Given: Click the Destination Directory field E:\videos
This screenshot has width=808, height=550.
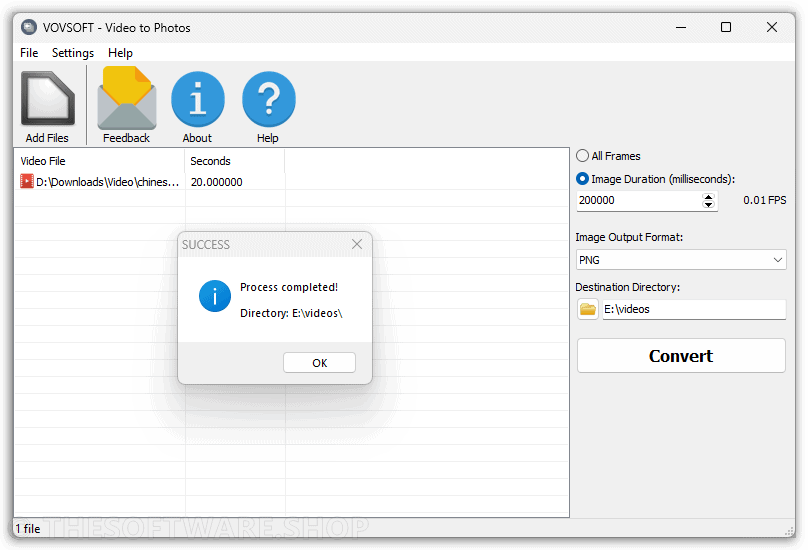Looking at the screenshot, I should click(694, 309).
